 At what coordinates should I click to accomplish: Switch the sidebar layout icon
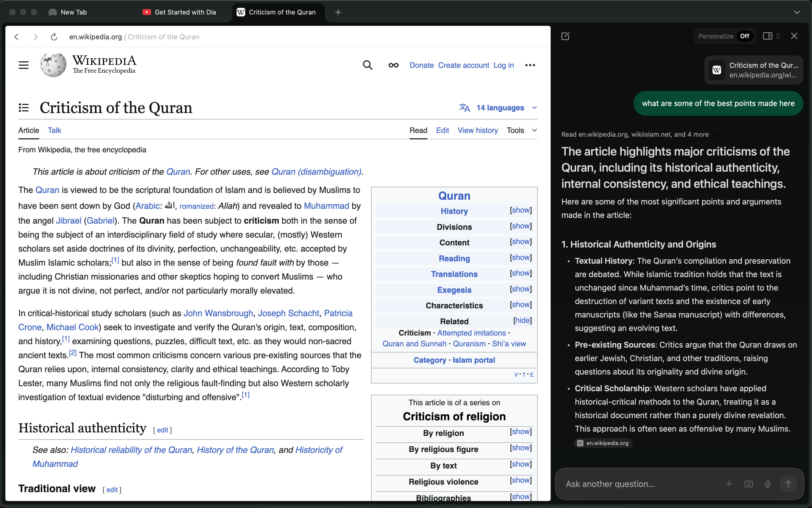click(x=767, y=36)
